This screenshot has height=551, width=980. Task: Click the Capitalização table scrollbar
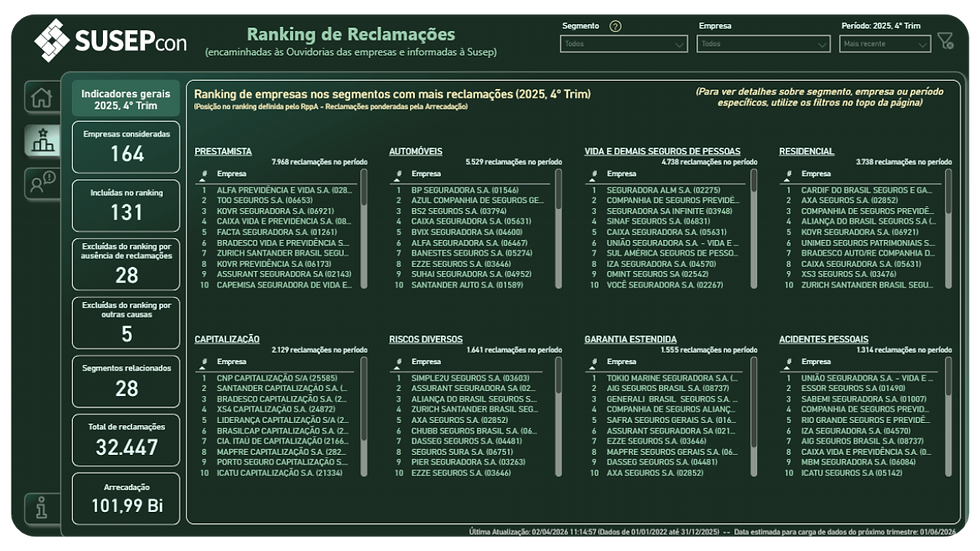[x=364, y=417]
